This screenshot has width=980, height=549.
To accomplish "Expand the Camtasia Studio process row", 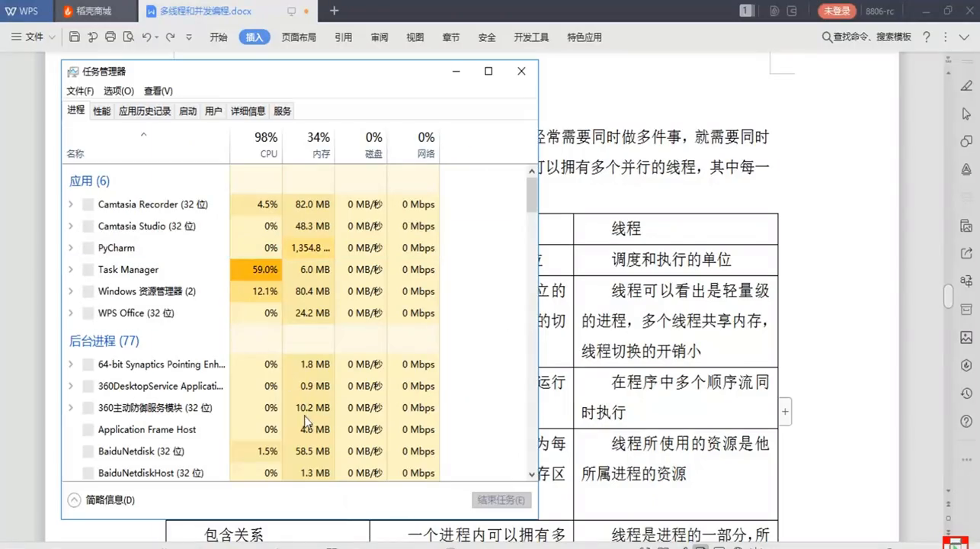I will click(71, 226).
